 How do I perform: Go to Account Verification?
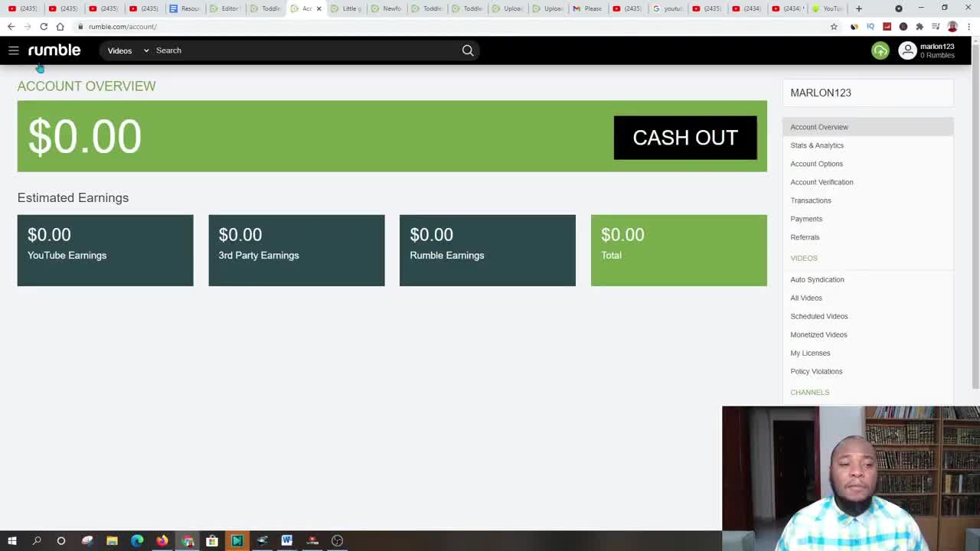click(x=822, y=182)
